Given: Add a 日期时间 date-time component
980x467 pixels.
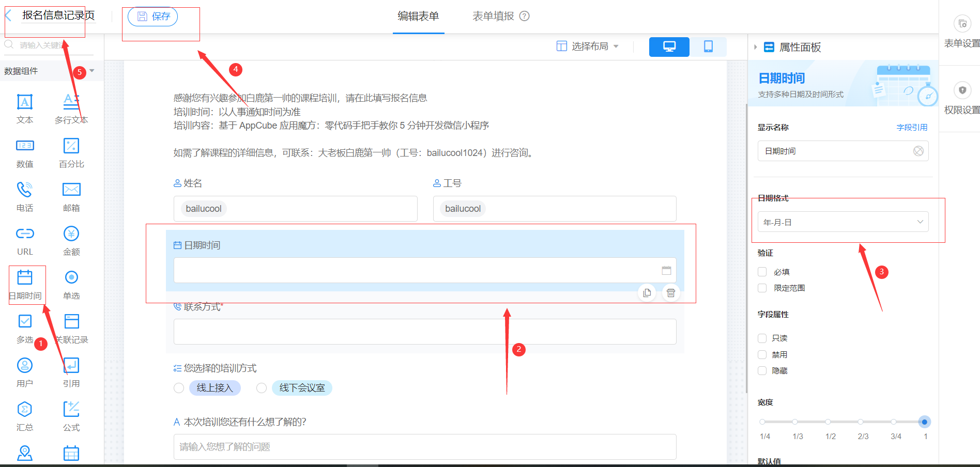Looking at the screenshot, I should pos(25,285).
